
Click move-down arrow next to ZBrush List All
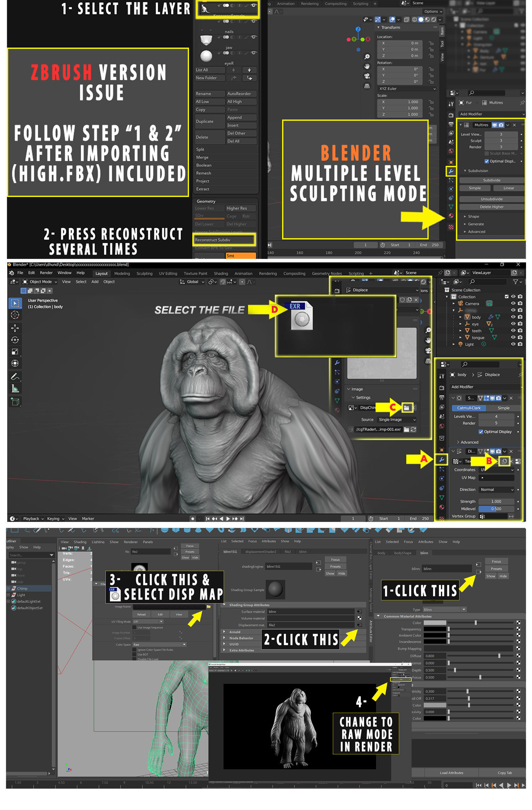(249, 70)
